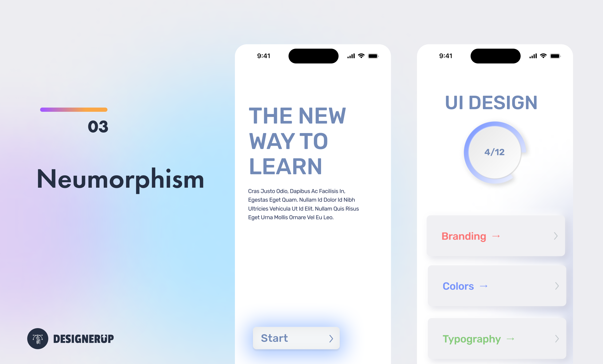Select the Branding menu item
The image size is (603, 364).
tap(496, 236)
